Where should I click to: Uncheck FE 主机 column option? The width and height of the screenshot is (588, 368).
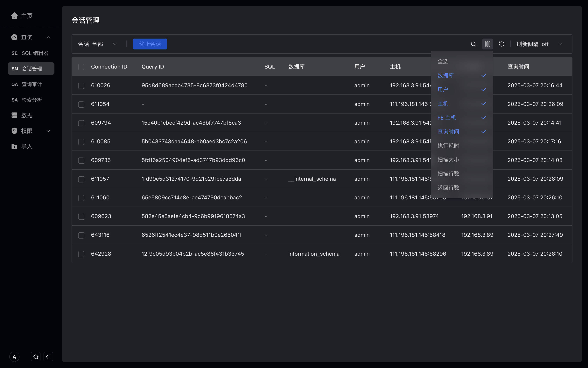[x=462, y=118]
